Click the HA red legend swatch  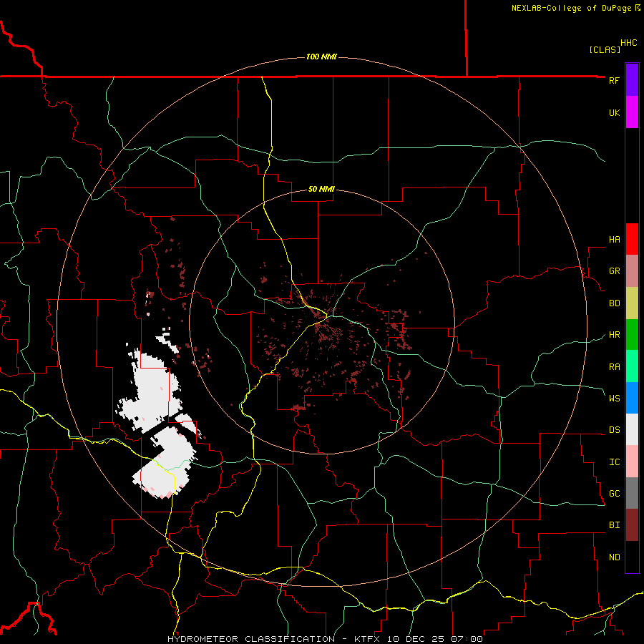pyautogui.click(x=632, y=239)
